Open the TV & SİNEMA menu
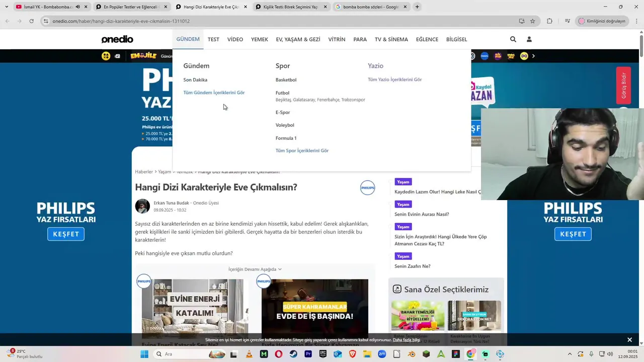Screen dimensions: 644x362 pyautogui.click(x=391, y=39)
